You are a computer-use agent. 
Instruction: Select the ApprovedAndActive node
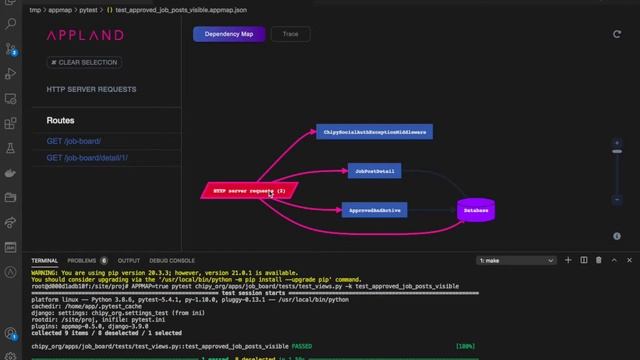pos(374,210)
